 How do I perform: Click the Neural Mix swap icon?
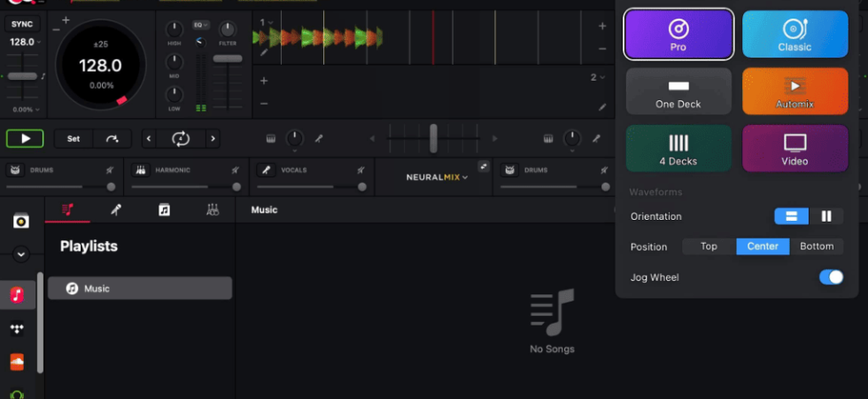click(x=484, y=166)
